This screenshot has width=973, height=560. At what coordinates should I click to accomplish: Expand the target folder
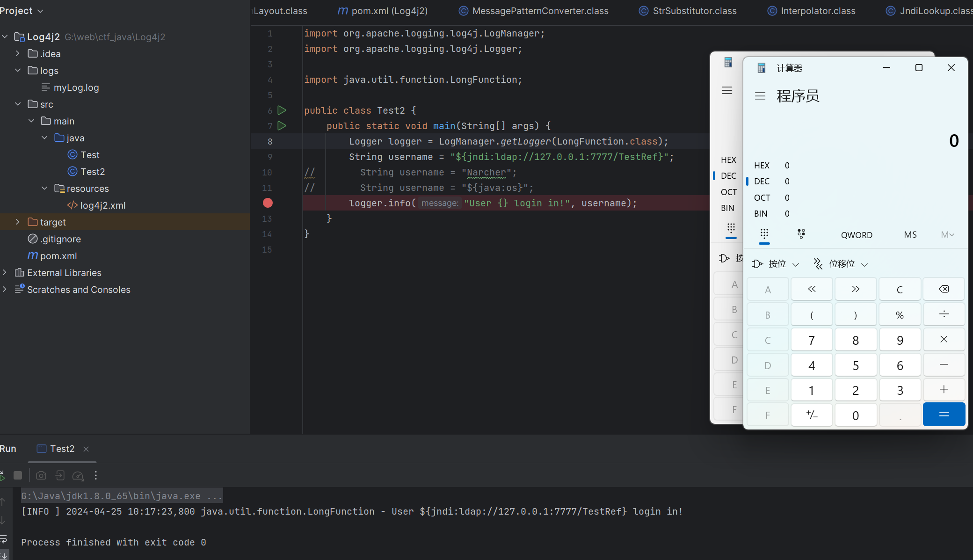(17, 222)
